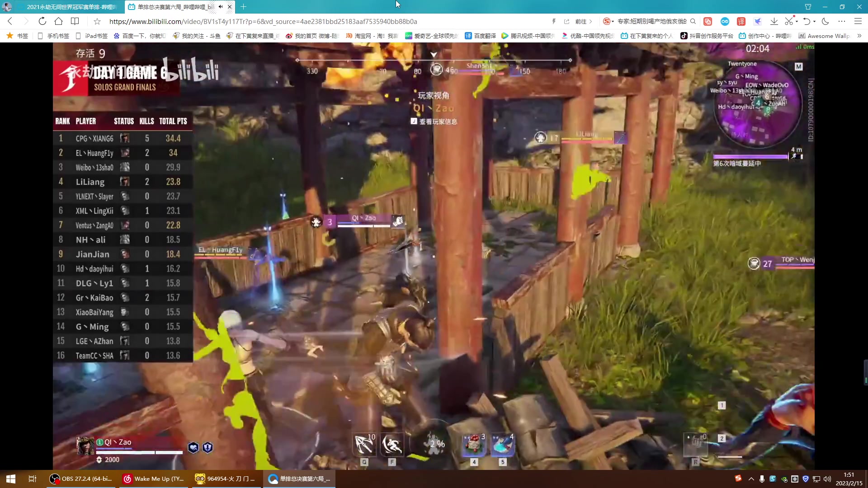Open the user avatar in tab bar
This screenshot has width=868, height=488.
click(x=7, y=7)
